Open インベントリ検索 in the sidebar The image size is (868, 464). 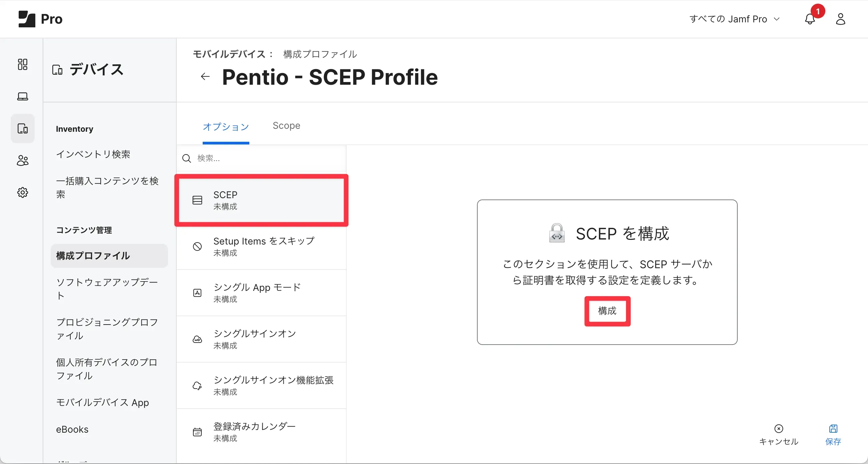(93, 154)
